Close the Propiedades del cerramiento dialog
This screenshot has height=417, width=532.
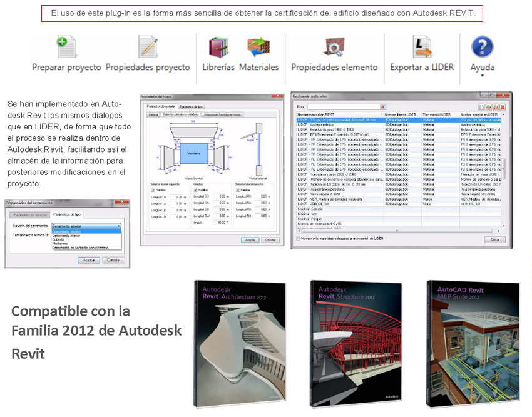(121, 203)
